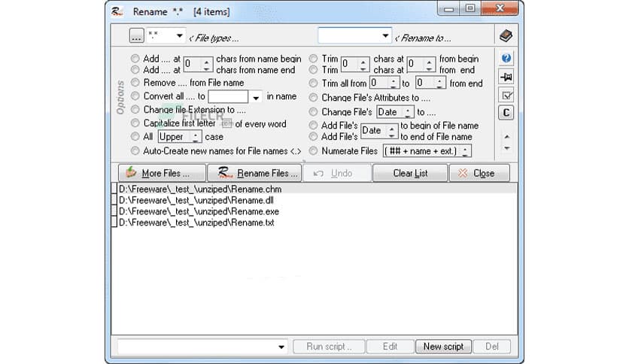Click the Close button with red X
This screenshot has height=364, width=629.
click(479, 173)
